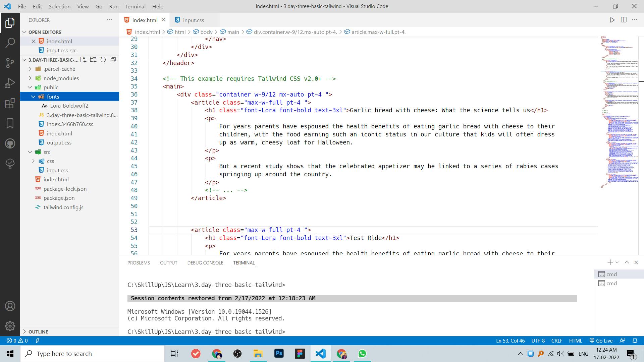Viewport: 644px width, 362px height.
Task: Run the file with the play icon
Action: 612,20
